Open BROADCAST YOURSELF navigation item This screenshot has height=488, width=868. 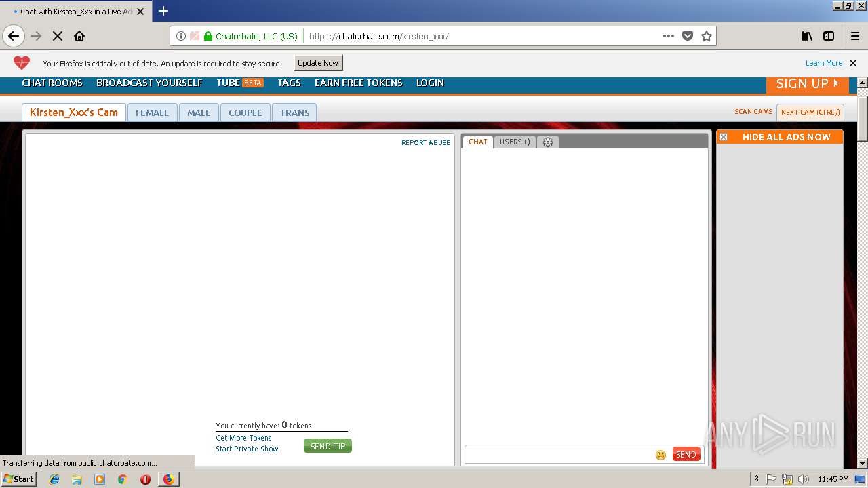pos(149,83)
